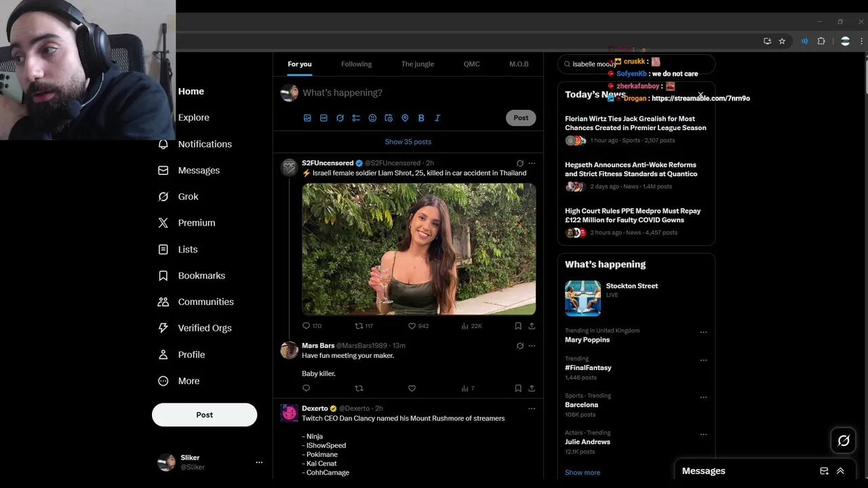
Task: Open Grok in the left navigation
Action: point(178,197)
